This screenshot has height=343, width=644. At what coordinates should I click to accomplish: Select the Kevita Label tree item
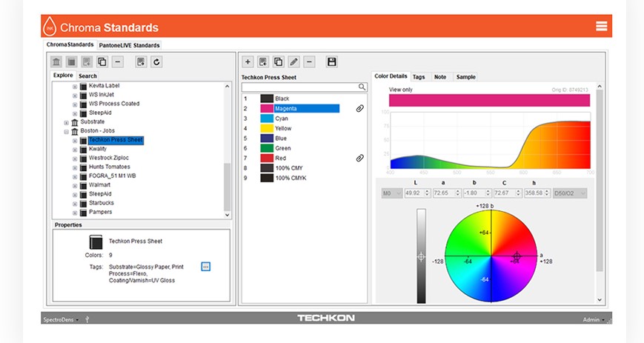tap(104, 85)
